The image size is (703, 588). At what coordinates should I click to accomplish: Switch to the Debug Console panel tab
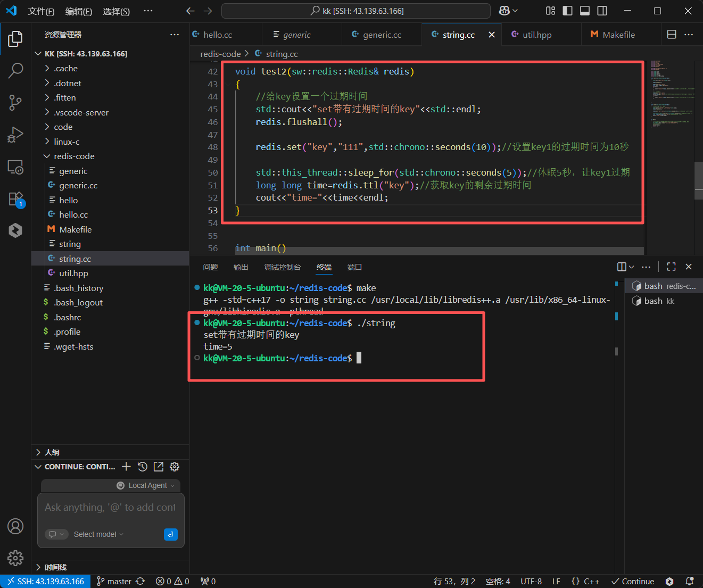[283, 267]
